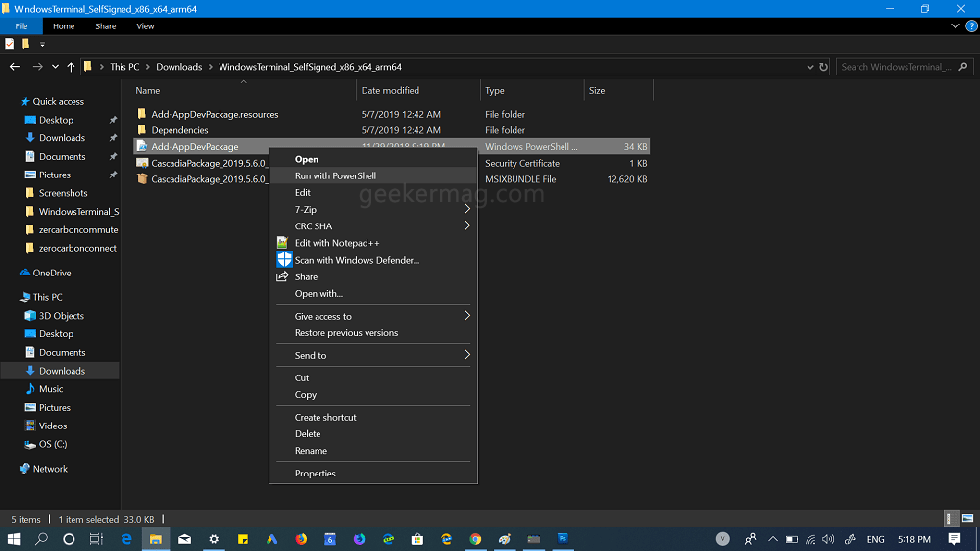Image resolution: width=980 pixels, height=551 pixels.
Task: Choose Delete in context menu
Action: [x=372, y=434]
